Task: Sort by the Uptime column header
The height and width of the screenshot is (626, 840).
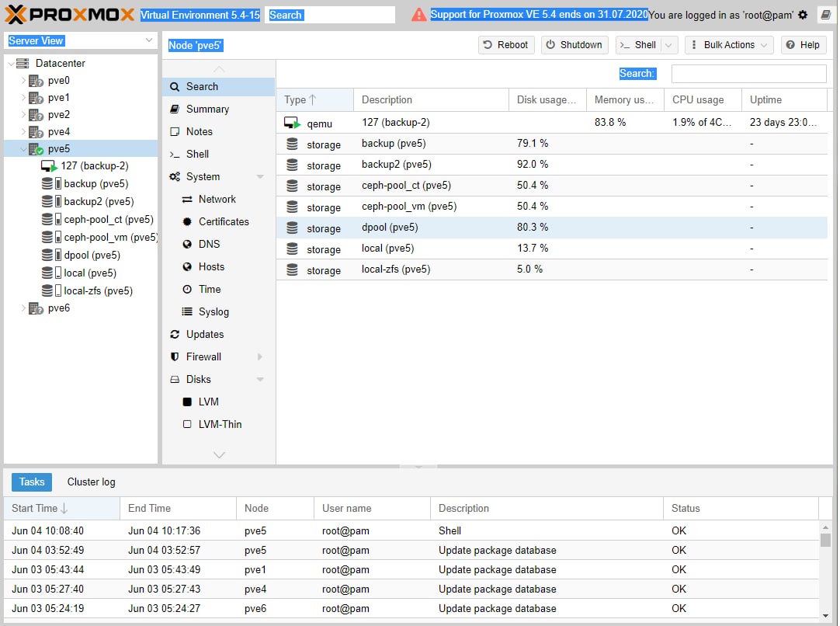Action: [x=784, y=100]
